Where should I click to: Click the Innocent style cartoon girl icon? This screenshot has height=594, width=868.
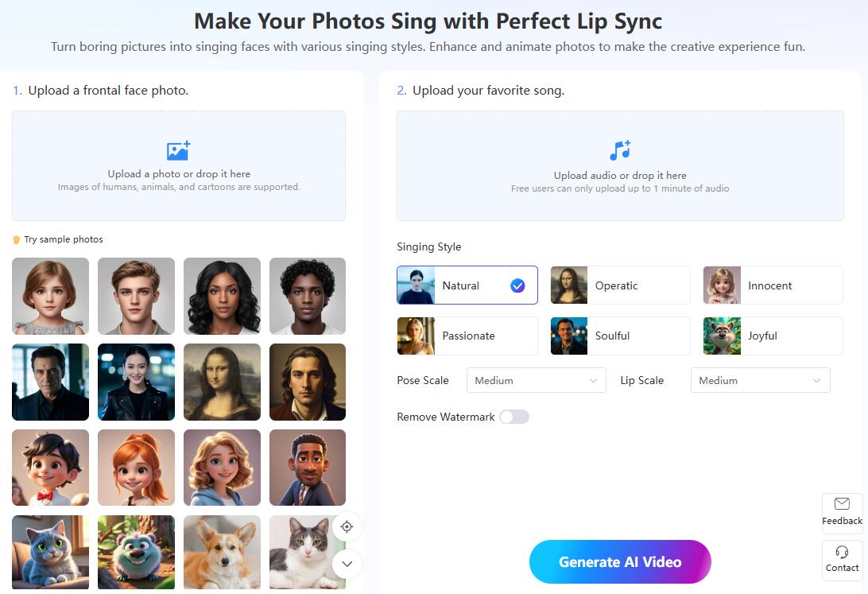[722, 285]
